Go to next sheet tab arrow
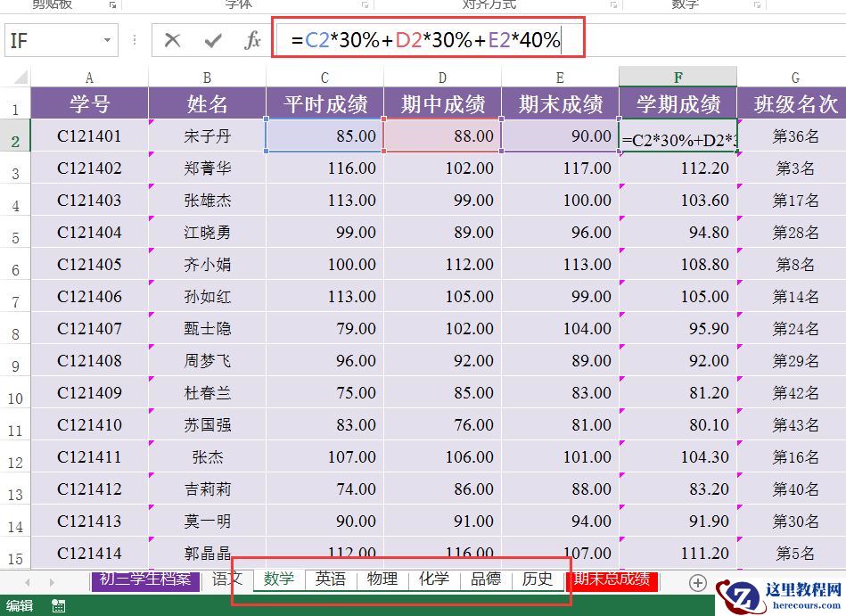Viewport: 846px width, 616px height. tap(52, 582)
